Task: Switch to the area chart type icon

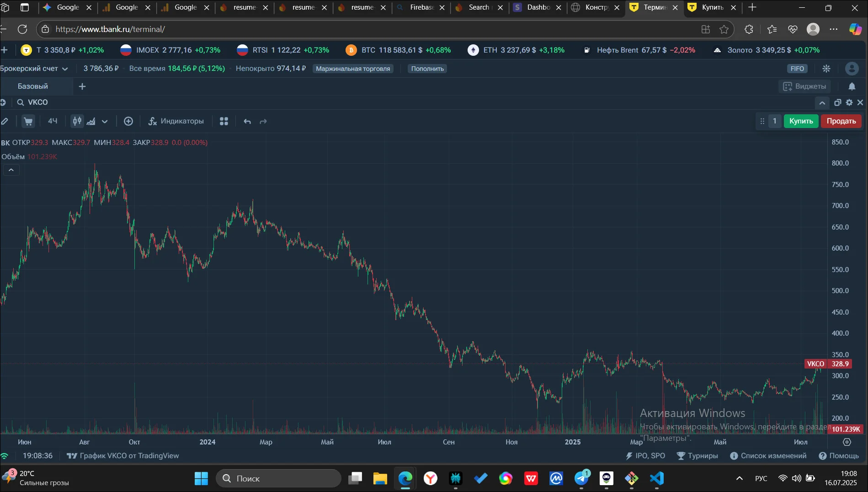Action: 91,121
